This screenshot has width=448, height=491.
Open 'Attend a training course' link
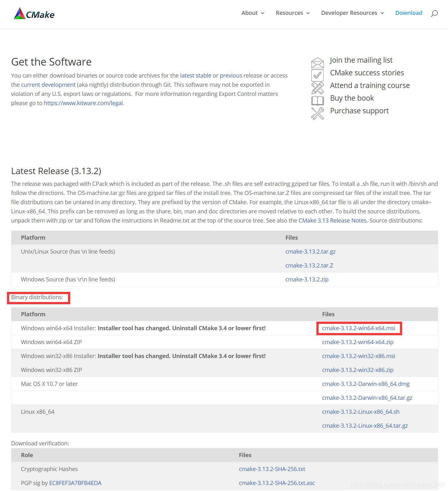pos(370,85)
